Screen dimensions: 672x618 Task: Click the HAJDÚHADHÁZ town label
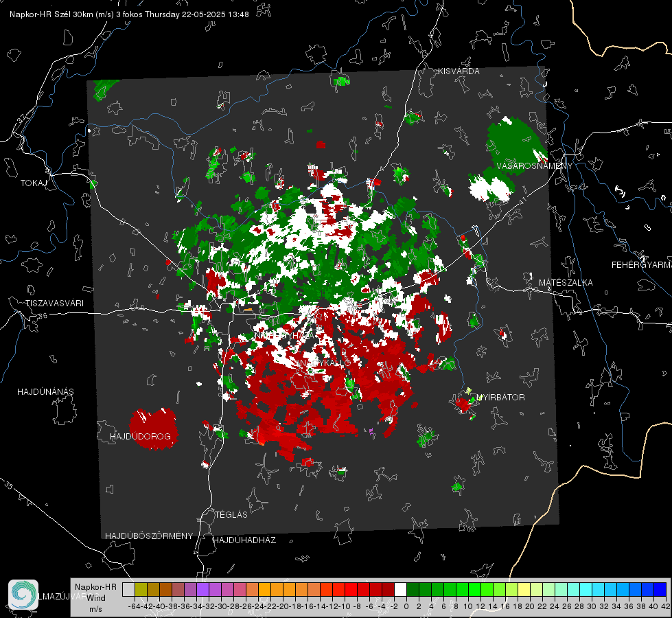tap(244, 540)
